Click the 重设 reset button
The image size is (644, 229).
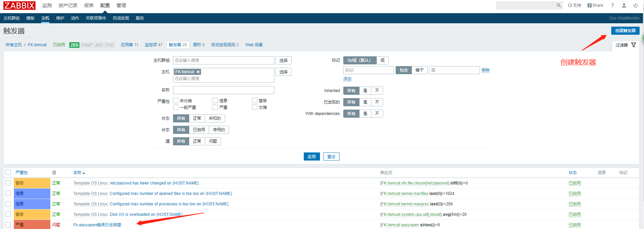click(331, 156)
